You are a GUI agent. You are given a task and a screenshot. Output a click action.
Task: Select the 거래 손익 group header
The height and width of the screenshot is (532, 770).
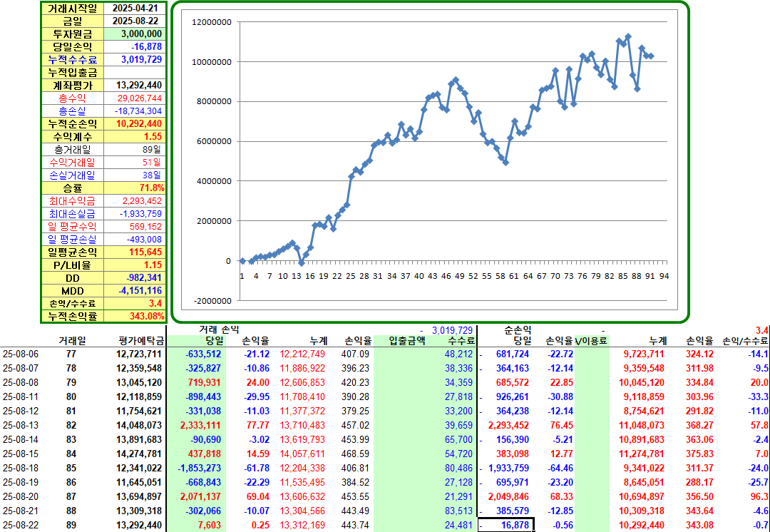click(x=219, y=329)
